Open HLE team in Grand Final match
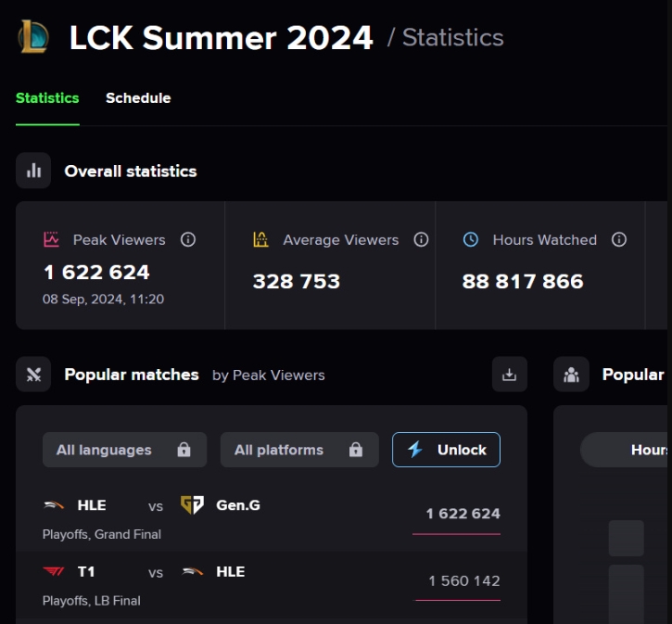The height and width of the screenshot is (624, 672). 92,505
